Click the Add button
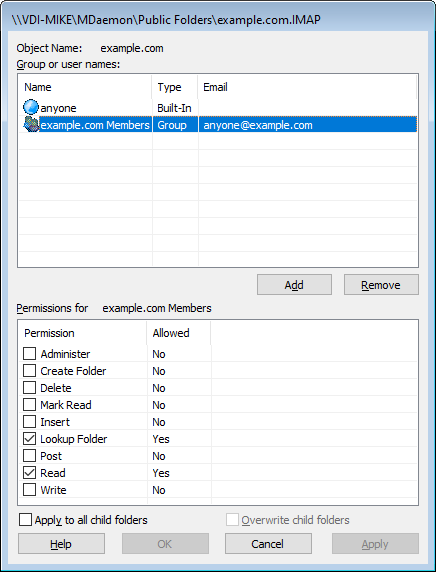Image resolution: width=436 pixels, height=572 pixels. [294, 285]
